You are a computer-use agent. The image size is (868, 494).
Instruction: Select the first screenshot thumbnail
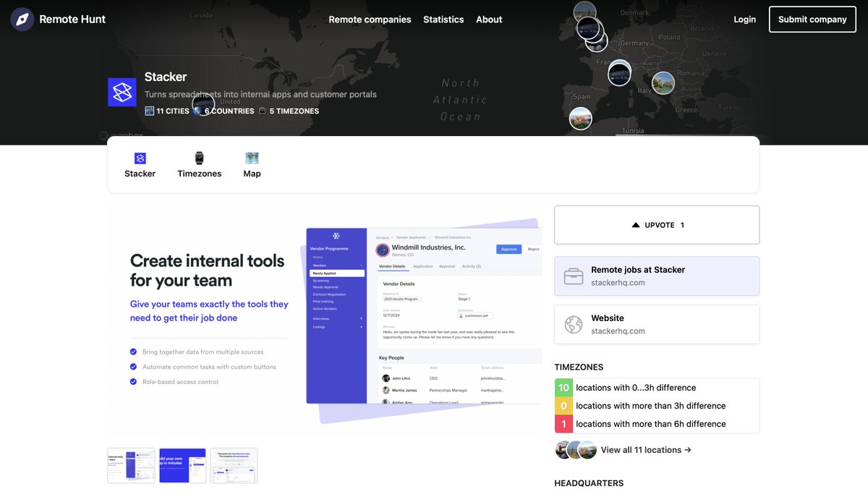click(x=131, y=466)
